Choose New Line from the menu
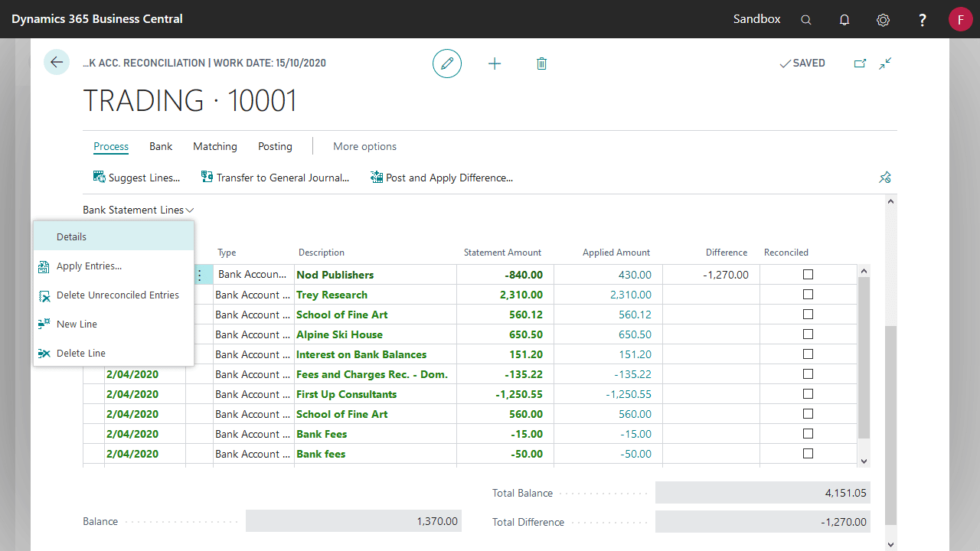The width and height of the screenshot is (980, 551). pyautogui.click(x=113, y=324)
